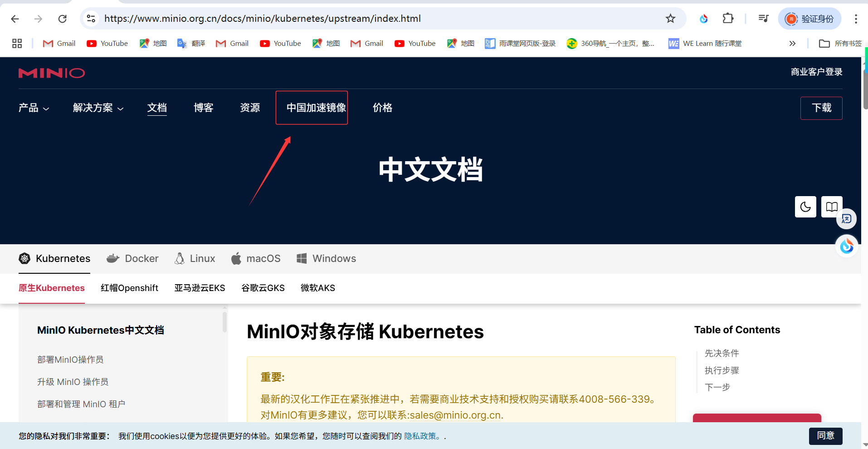
Task: Bookmark this page with the star icon
Action: pyautogui.click(x=670, y=19)
